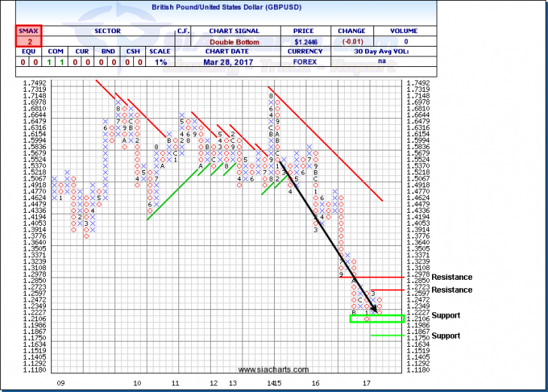Click the lower Resistance label
The height and width of the screenshot is (392, 548).
tap(454, 290)
